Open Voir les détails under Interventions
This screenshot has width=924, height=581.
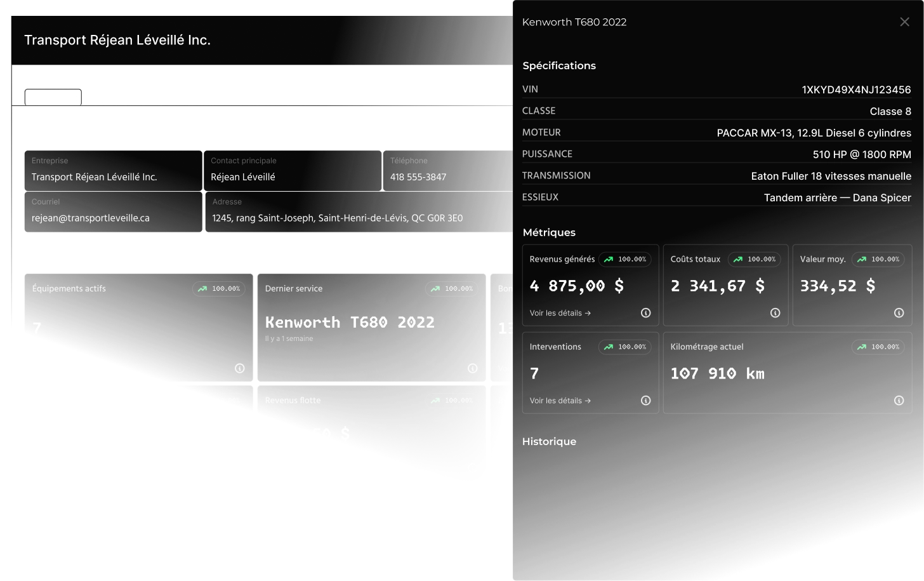click(560, 401)
